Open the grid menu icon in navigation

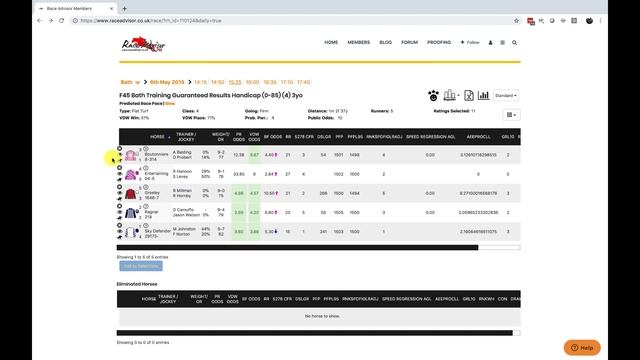[x=502, y=42]
